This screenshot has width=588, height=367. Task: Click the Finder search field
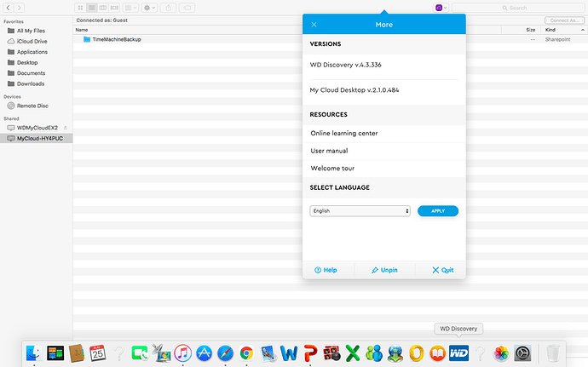tap(518, 8)
